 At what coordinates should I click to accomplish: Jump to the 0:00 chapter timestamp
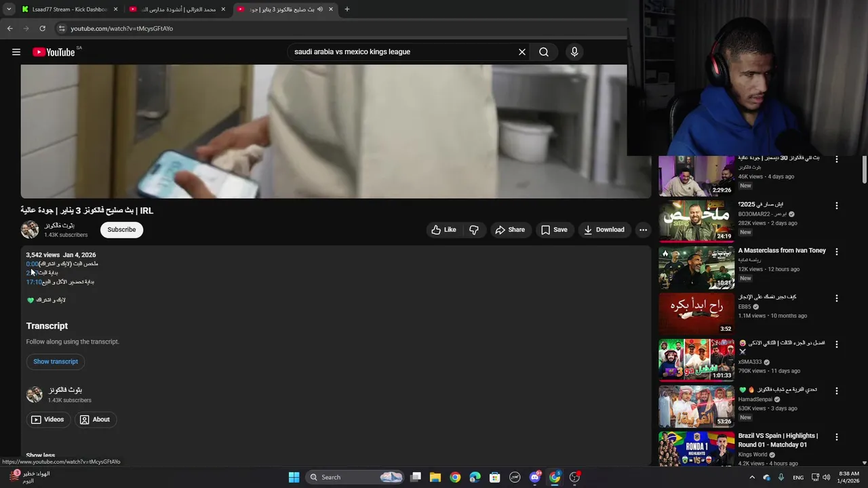pos(32,264)
